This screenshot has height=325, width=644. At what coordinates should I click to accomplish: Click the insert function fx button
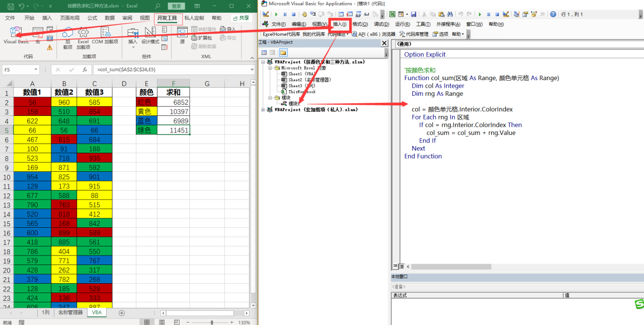[85, 70]
